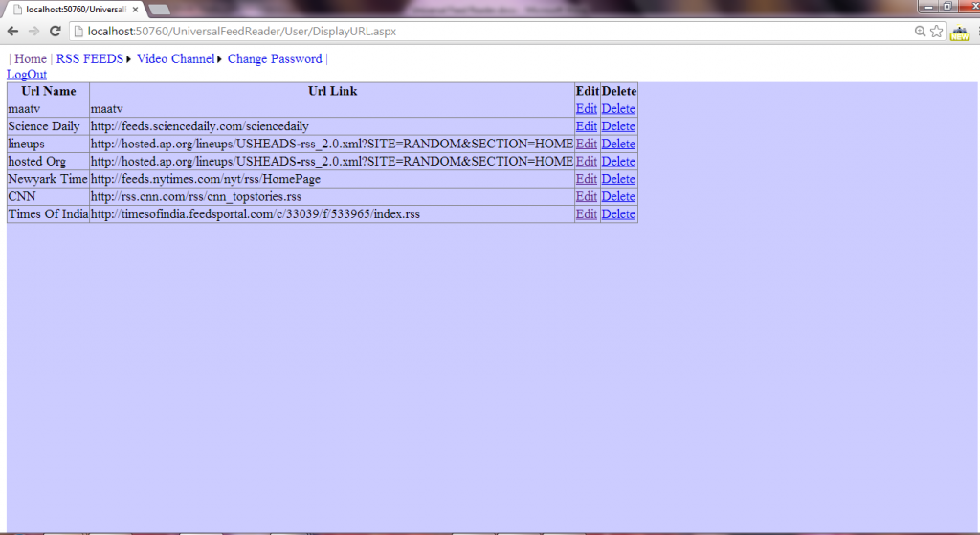
Task: Click the lineups name cell
Action: pos(48,144)
